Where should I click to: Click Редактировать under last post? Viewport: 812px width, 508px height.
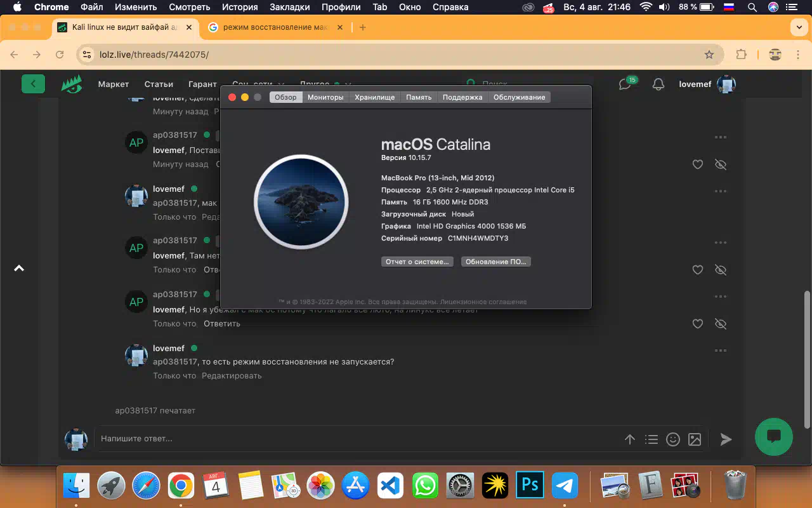pyautogui.click(x=232, y=376)
